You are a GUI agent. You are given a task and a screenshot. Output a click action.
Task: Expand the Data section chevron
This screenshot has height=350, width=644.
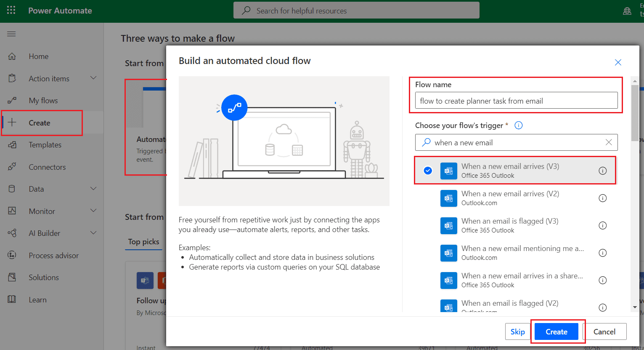(x=93, y=189)
